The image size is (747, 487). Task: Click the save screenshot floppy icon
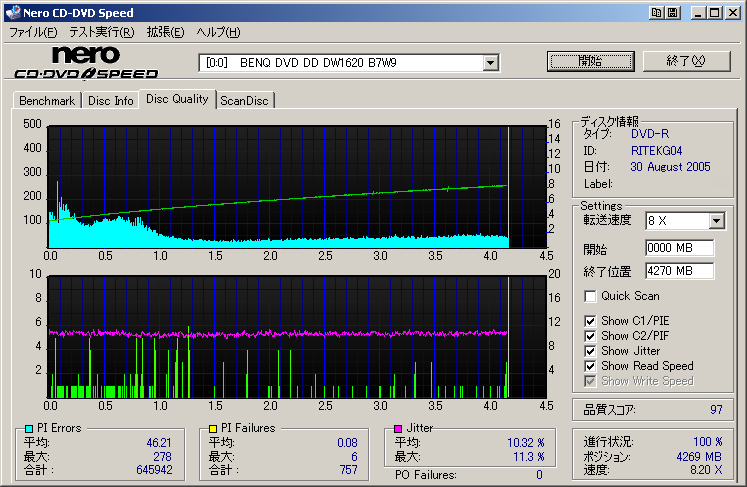pos(672,13)
